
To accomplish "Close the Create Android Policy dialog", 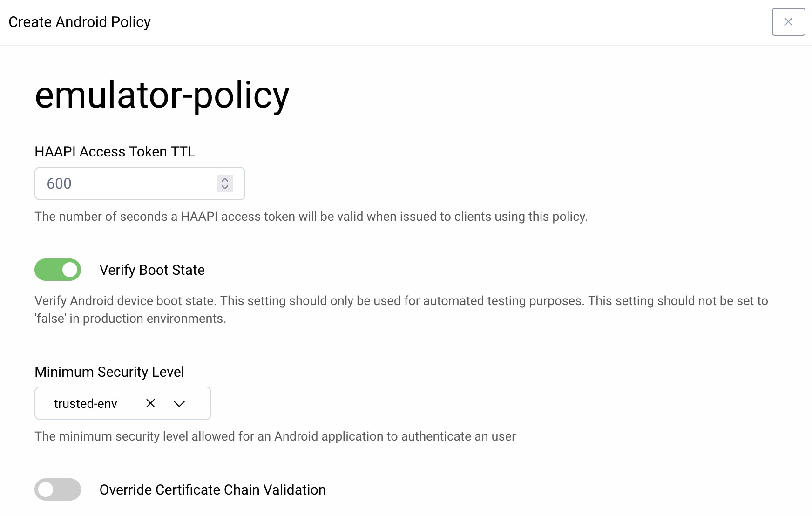I will click(x=788, y=22).
